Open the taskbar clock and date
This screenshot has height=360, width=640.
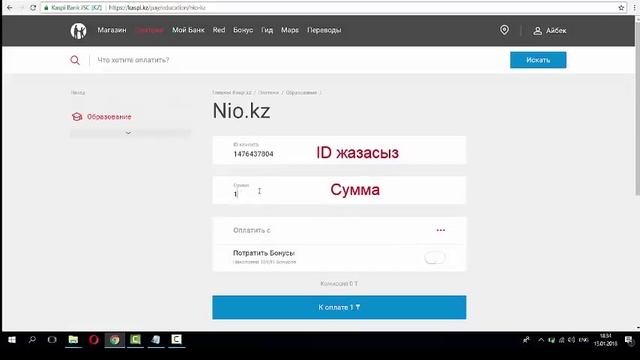605,340
